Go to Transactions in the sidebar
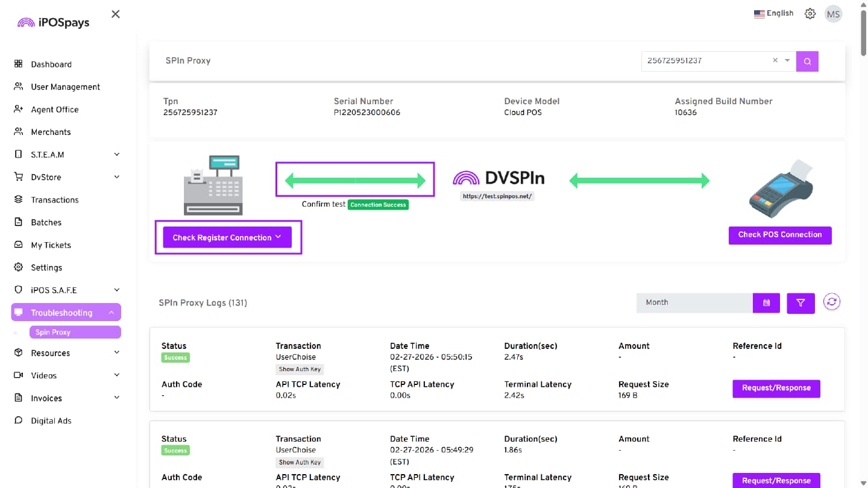This screenshot has width=868, height=488. pos(54,200)
